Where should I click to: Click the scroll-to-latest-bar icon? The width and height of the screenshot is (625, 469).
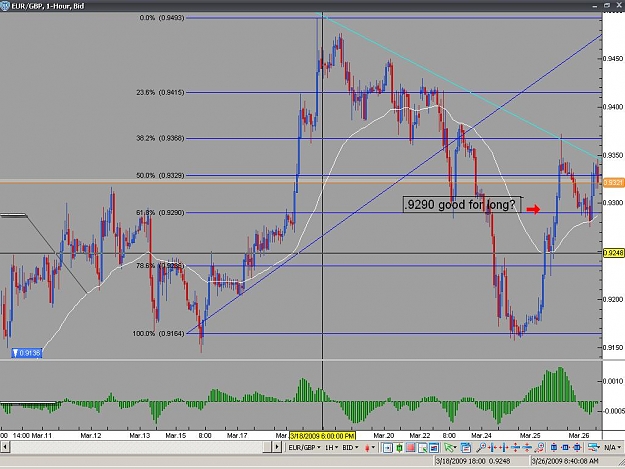[x=387, y=448]
